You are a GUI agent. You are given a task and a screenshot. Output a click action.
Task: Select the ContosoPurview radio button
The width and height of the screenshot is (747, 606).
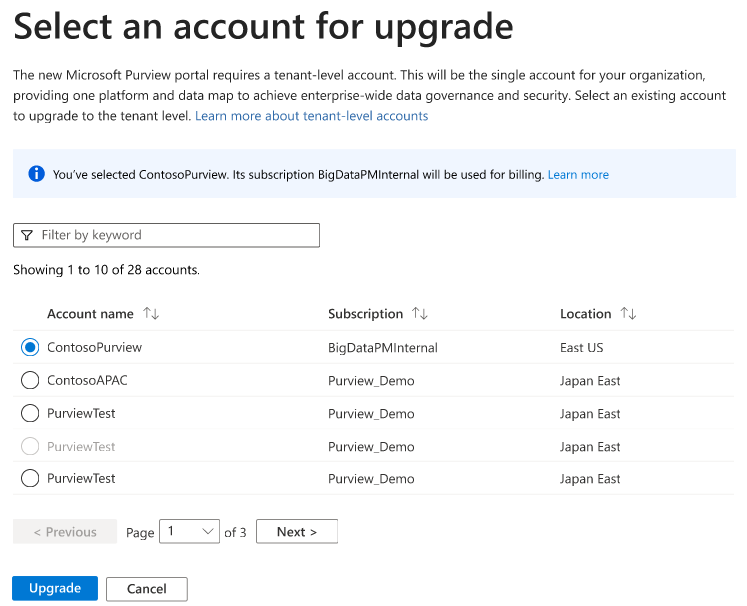[30, 347]
